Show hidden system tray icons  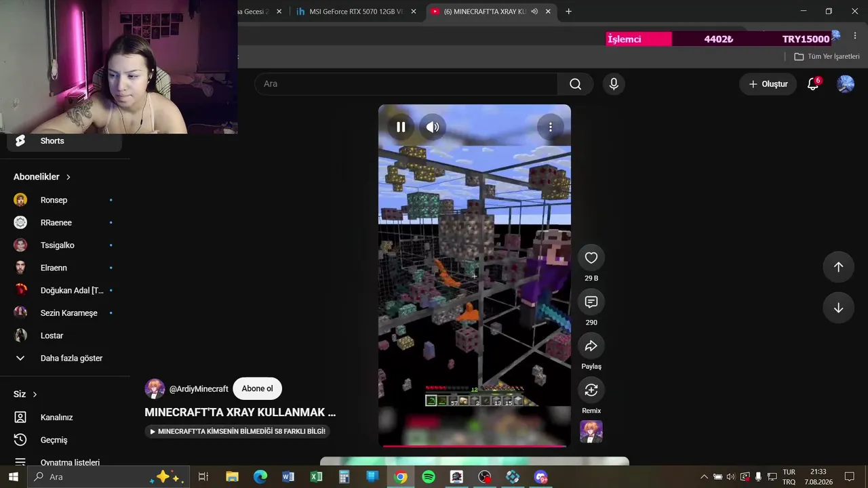click(x=704, y=477)
